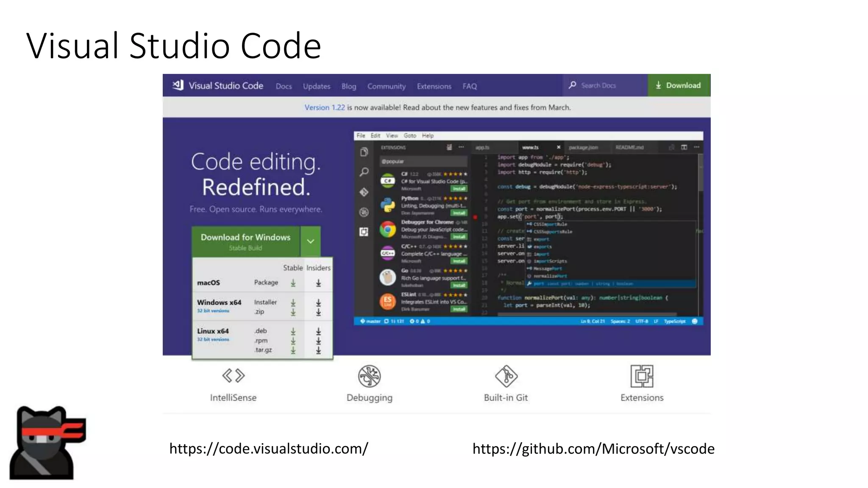Download Windows x64 Installer stable build
868x488 pixels.
coord(293,302)
